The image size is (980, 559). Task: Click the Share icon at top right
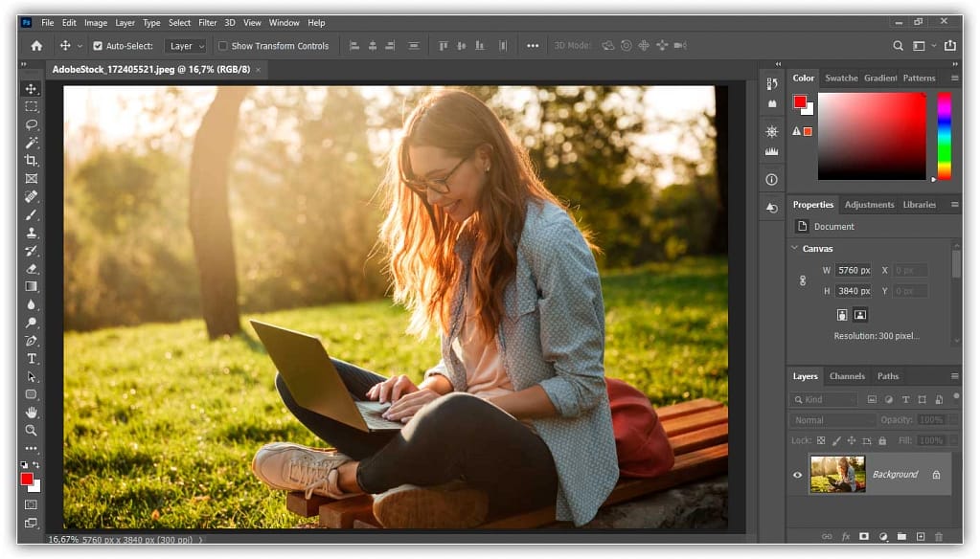[x=950, y=46]
